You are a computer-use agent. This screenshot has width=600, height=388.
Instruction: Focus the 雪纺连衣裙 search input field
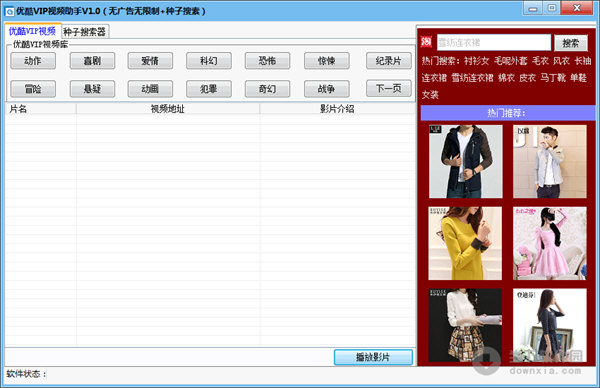tap(494, 42)
